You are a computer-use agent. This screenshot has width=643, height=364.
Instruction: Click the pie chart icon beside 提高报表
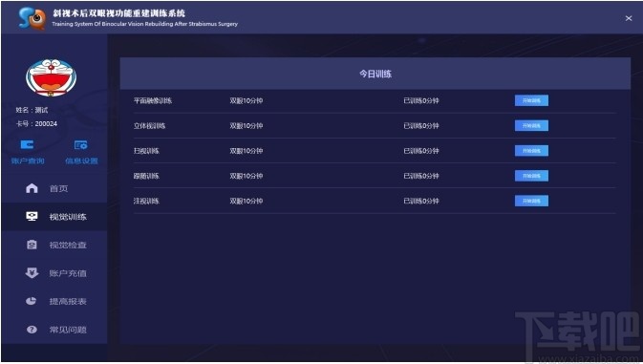click(32, 301)
